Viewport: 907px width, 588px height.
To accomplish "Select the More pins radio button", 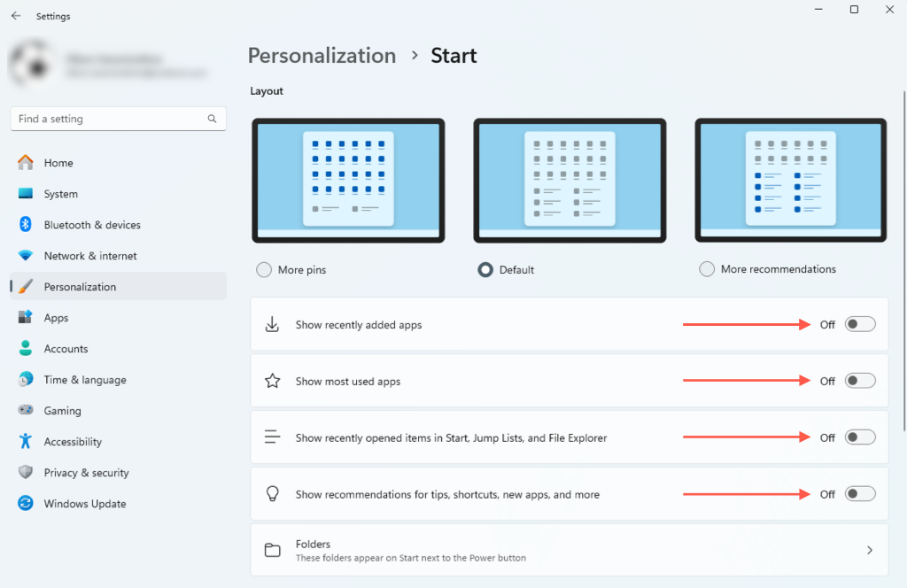I will coord(264,270).
